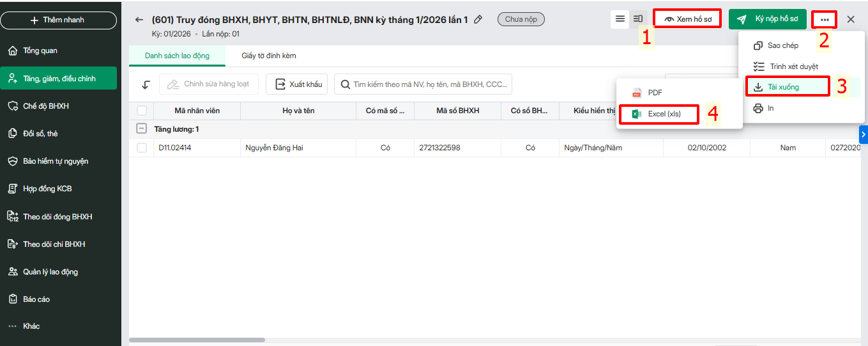Open Báo cáo in the sidebar
Screen dimensions: 868x346
point(36,299)
